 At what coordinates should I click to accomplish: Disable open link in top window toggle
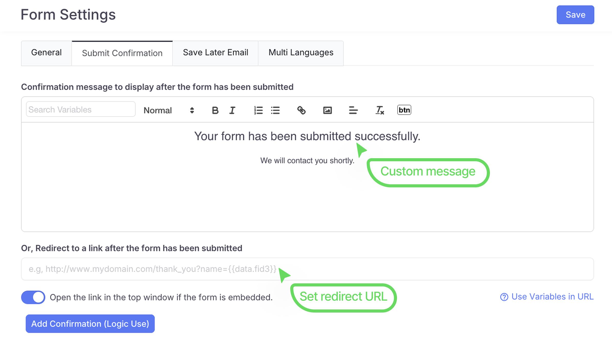point(33,297)
